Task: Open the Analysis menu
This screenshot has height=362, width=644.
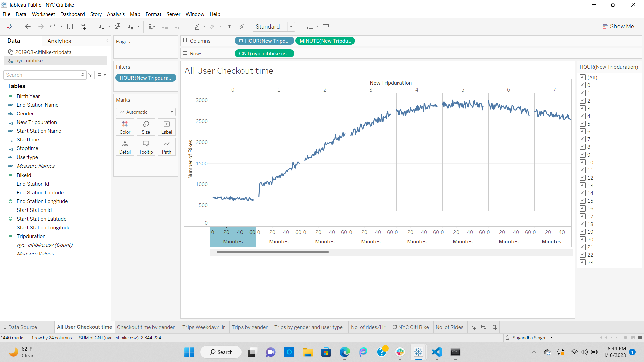Action: click(x=116, y=14)
